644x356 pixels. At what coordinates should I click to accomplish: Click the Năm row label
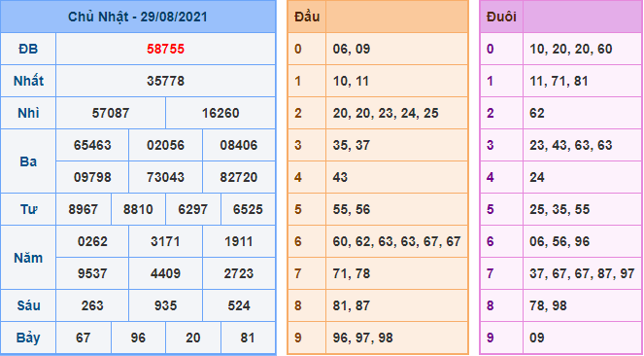pos(28,258)
